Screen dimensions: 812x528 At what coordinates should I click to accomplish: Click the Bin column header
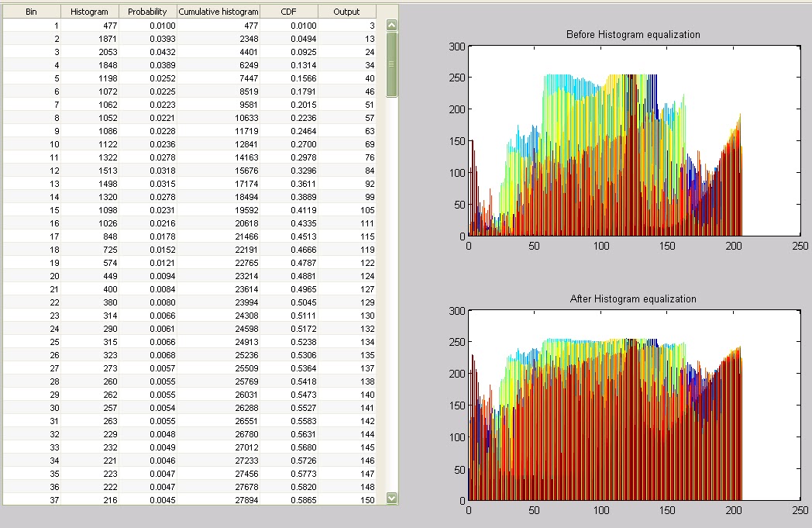[x=31, y=11]
